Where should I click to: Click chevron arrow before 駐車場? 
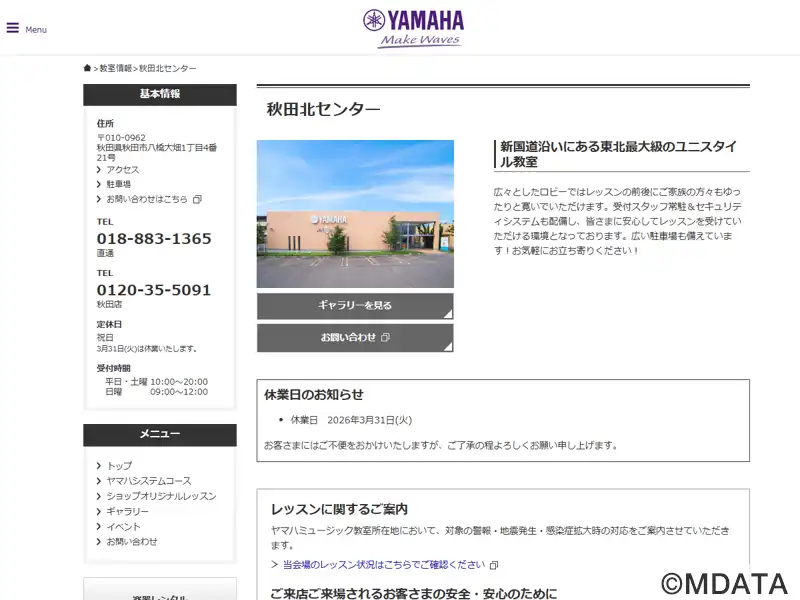point(99,184)
